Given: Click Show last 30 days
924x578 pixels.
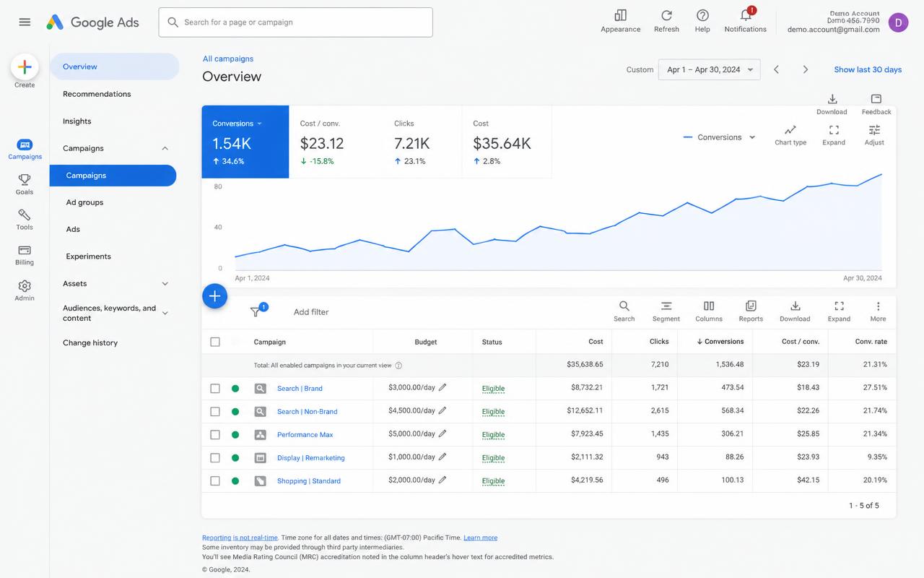Looking at the screenshot, I should pos(868,69).
